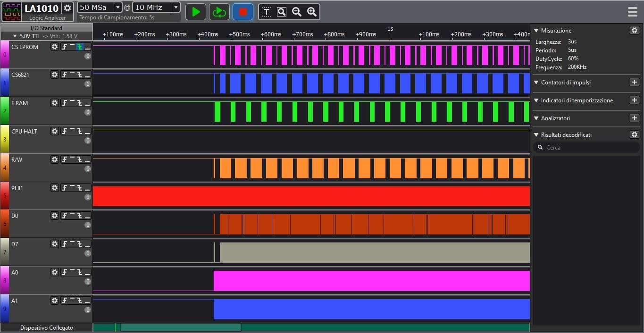Click the timeline overview scrollbar thumb
The width and height of the screenshot is (644, 333).
point(181,327)
